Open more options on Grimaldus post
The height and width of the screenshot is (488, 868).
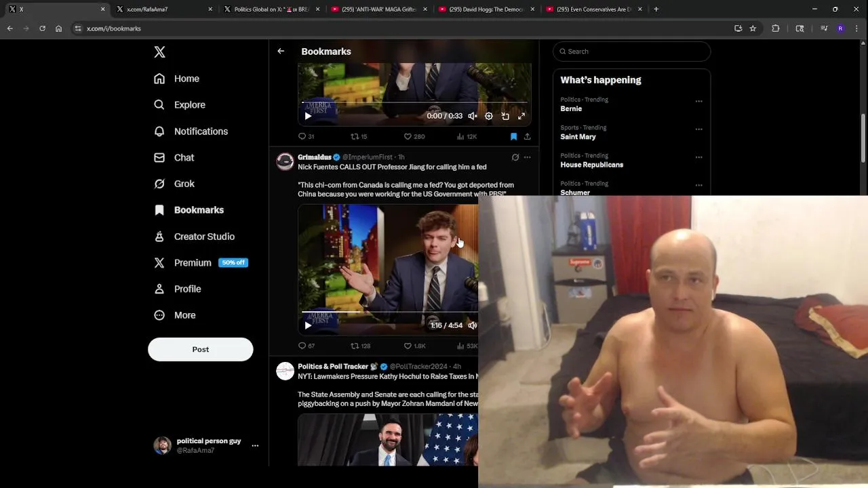point(527,157)
